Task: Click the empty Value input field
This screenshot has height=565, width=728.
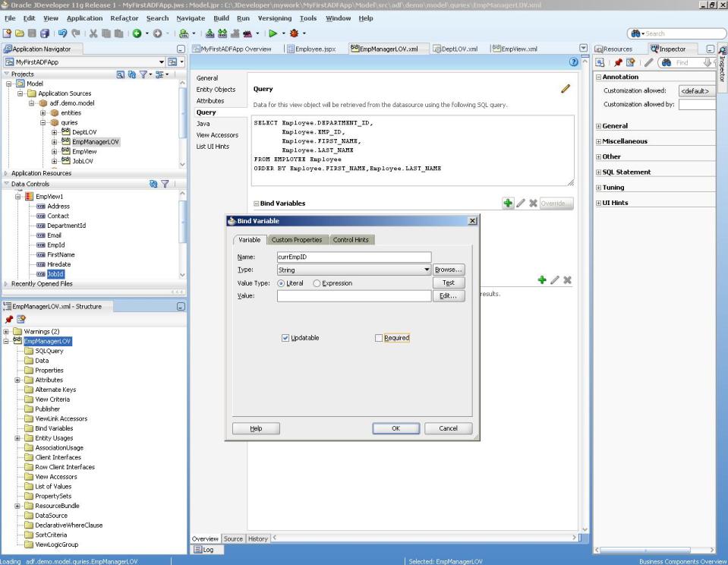Action: coord(354,295)
